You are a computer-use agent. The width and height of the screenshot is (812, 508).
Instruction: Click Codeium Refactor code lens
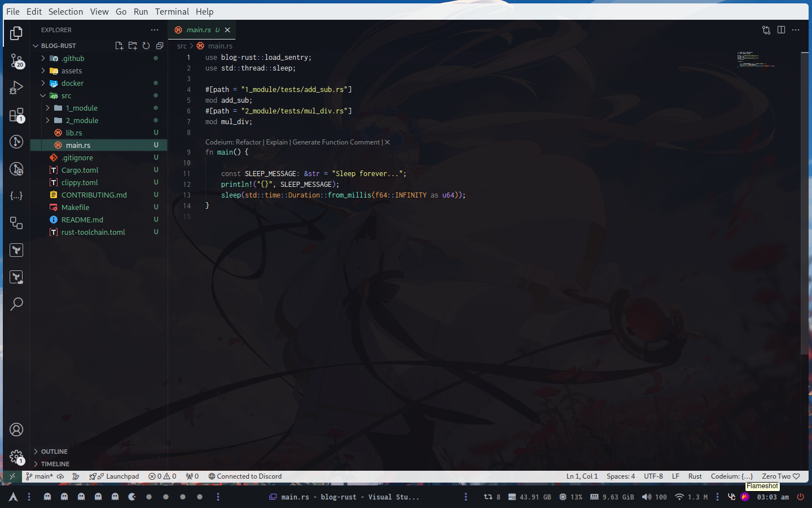(x=248, y=142)
